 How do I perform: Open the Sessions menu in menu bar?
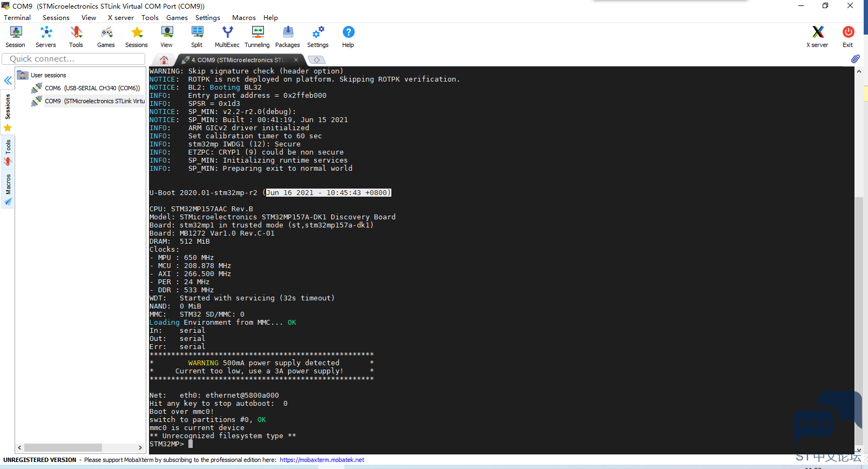(x=56, y=18)
